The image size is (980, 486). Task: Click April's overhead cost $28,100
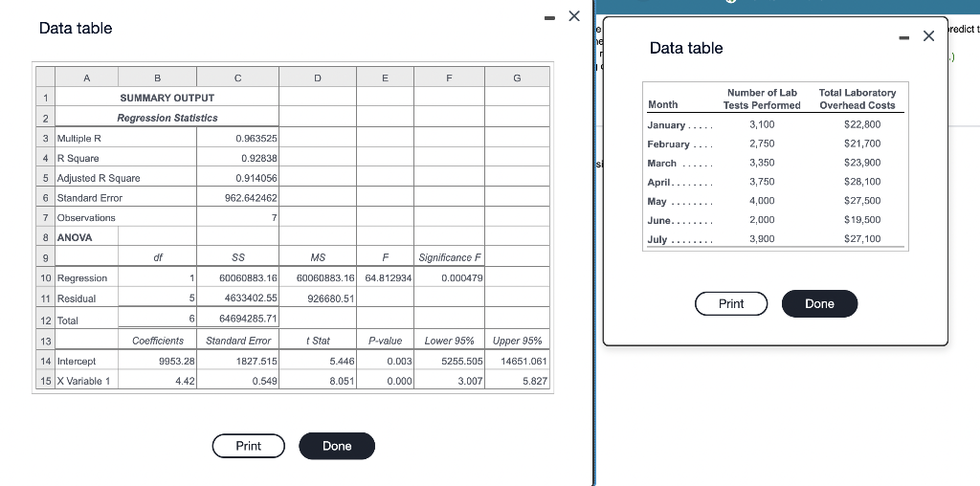(x=862, y=182)
